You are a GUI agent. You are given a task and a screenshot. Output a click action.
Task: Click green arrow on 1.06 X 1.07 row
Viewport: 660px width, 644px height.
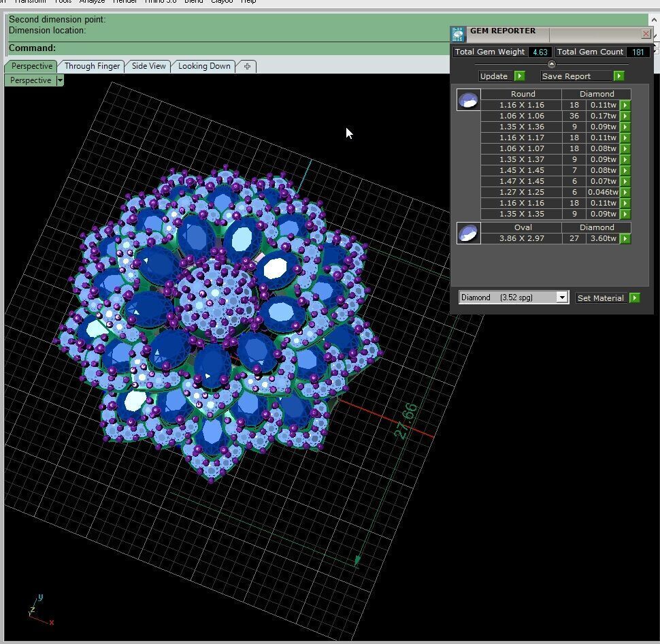coord(625,148)
